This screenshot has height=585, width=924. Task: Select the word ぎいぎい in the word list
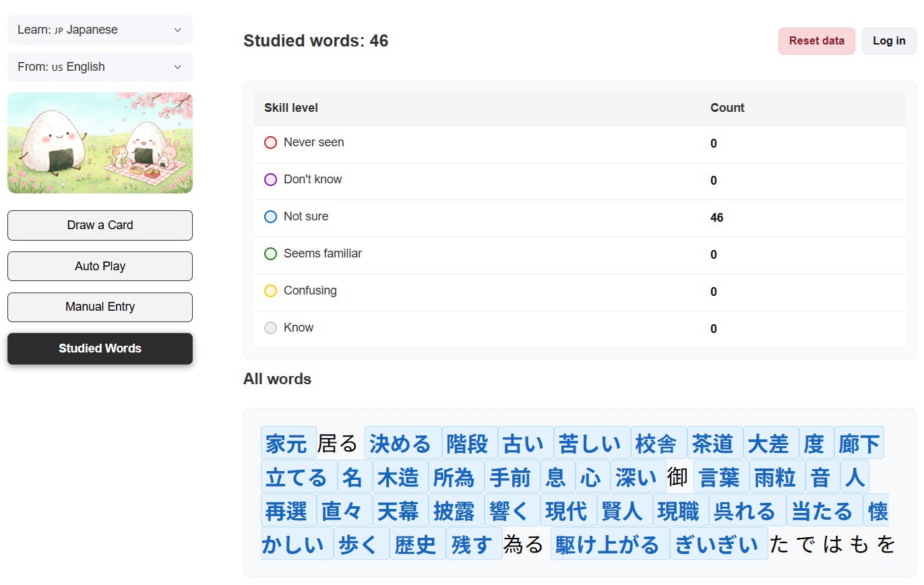718,544
